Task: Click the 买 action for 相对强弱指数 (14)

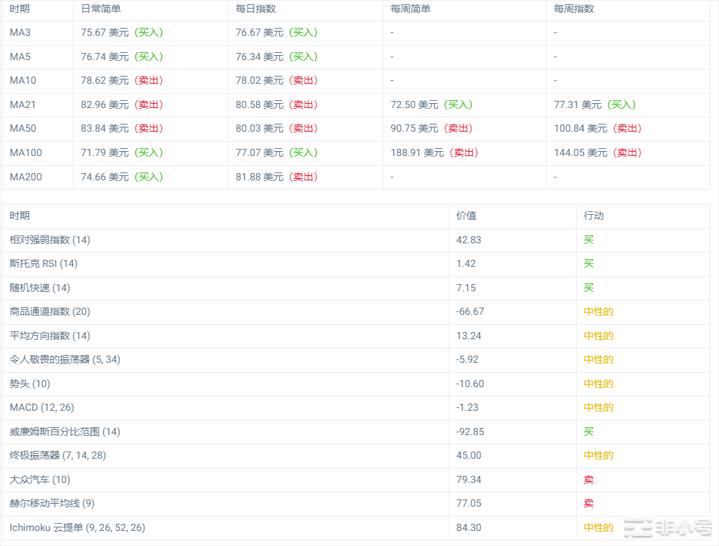Action: coord(589,240)
